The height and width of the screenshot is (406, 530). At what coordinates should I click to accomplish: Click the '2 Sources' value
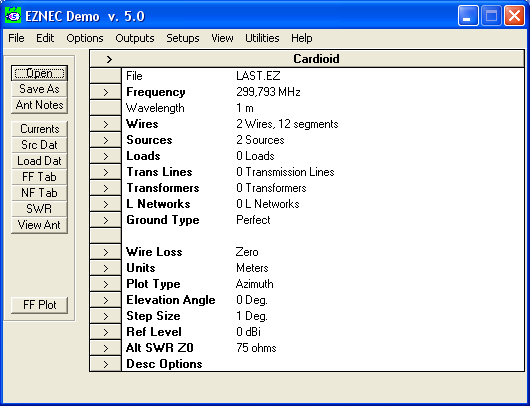260,140
